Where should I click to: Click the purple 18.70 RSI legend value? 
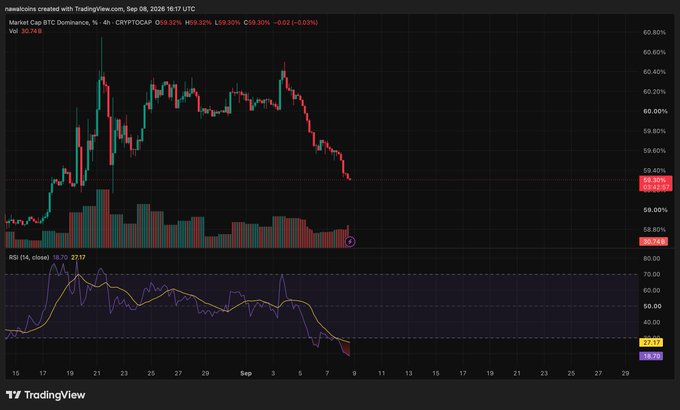[60, 257]
